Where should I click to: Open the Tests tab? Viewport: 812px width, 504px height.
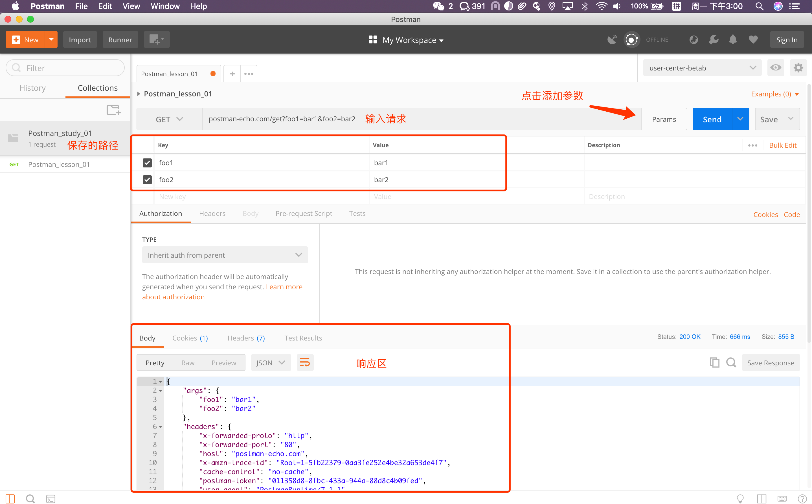click(x=357, y=213)
